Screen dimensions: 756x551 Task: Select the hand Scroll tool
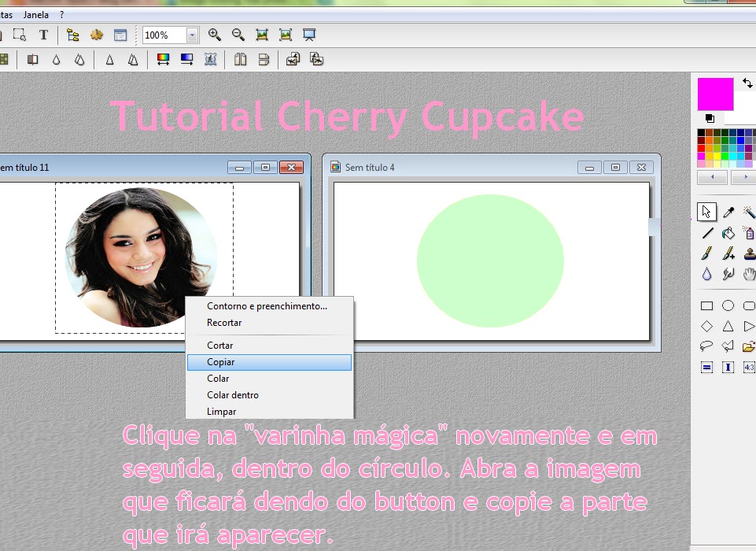coord(749,274)
